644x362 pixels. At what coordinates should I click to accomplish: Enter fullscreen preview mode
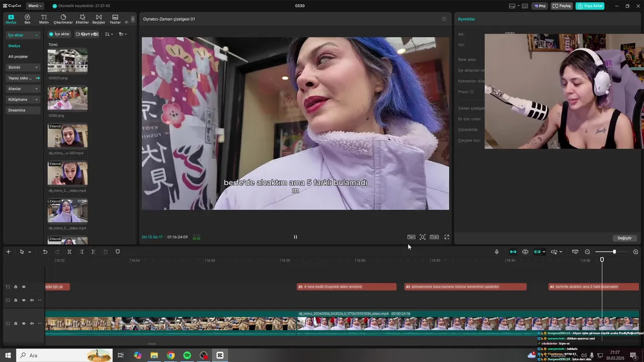[x=446, y=237]
